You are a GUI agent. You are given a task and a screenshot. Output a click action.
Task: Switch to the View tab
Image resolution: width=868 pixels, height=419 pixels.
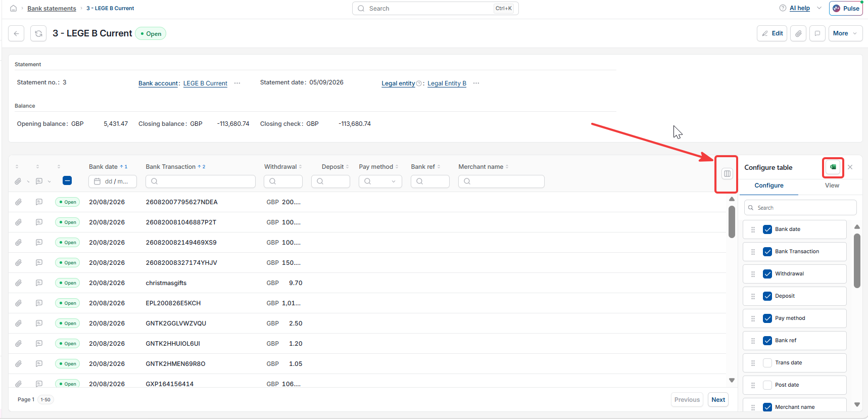pyautogui.click(x=832, y=185)
